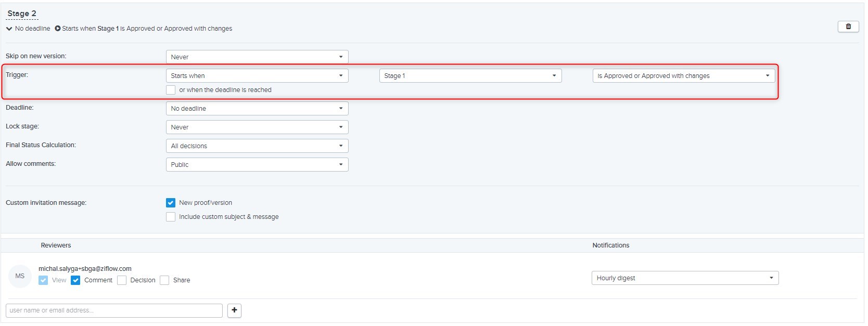This screenshot has width=868, height=326.
Task: Click the MS reviewer avatar
Action: pos(20,276)
